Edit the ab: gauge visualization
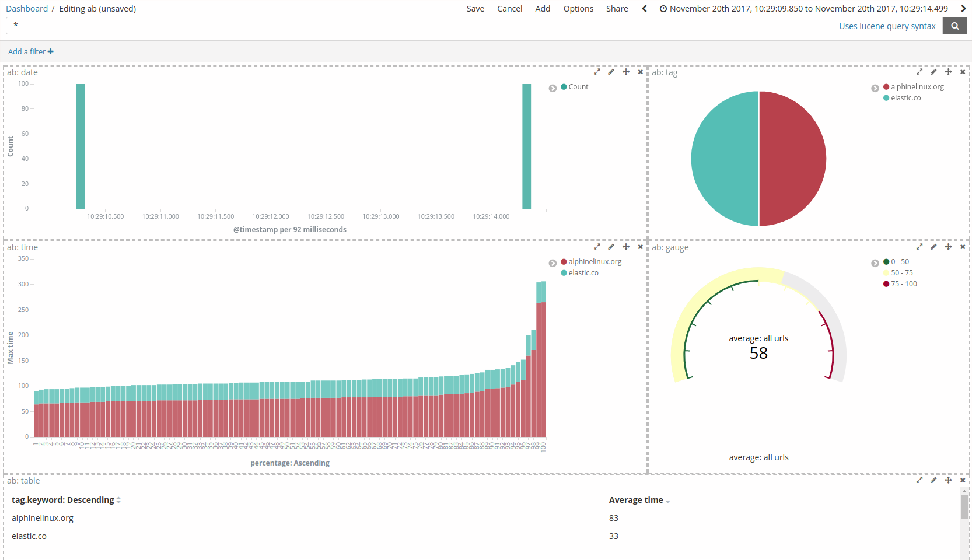 tap(933, 247)
